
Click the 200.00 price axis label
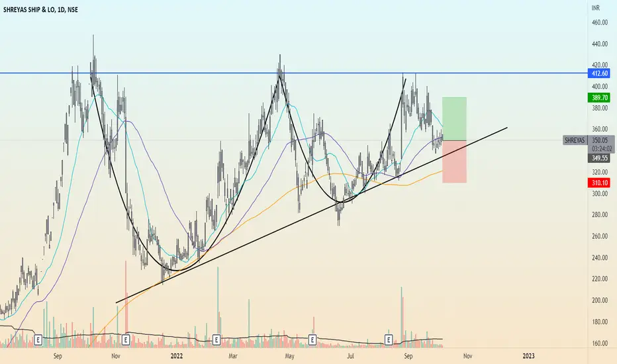(600, 300)
